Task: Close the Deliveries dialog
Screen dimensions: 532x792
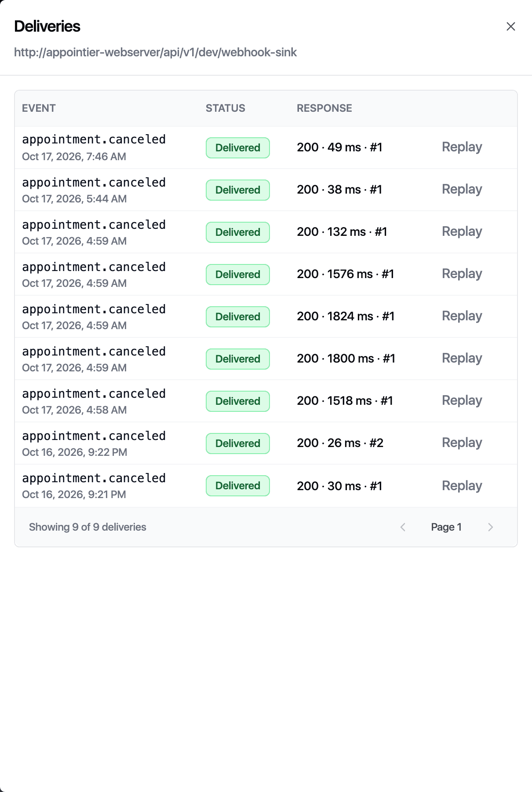Action: [x=510, y=26]
